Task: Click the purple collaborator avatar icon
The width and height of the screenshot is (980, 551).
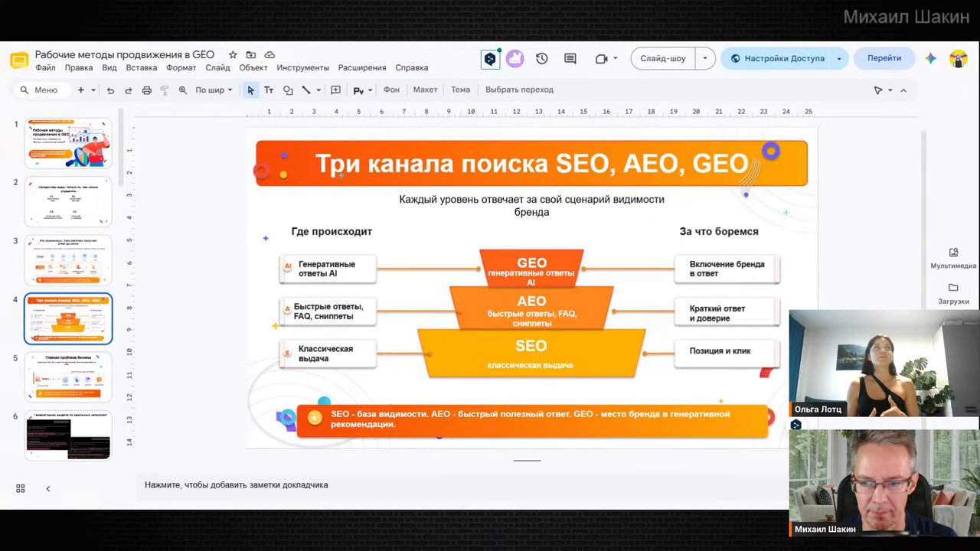Action: [x=514, y=59]
